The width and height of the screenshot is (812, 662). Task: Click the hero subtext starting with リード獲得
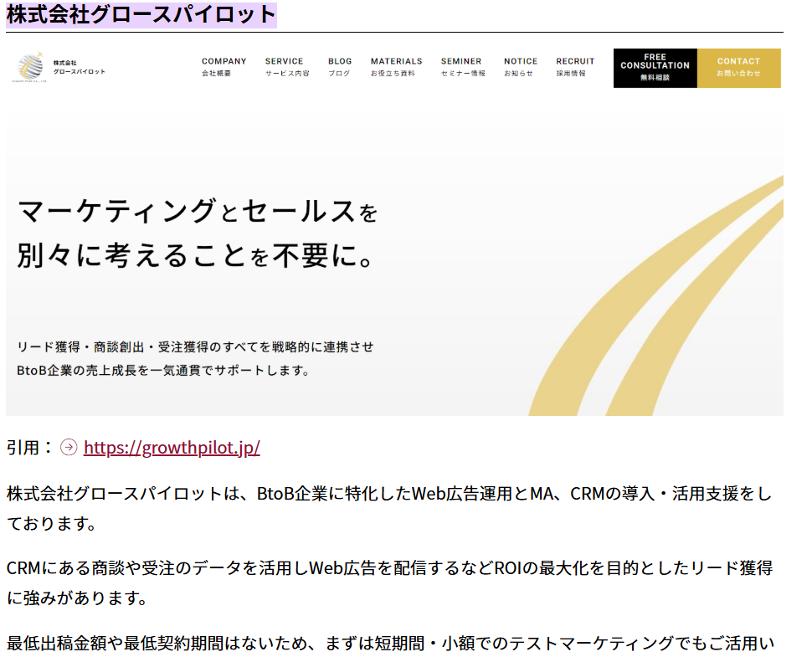click(x=195, y=346)
